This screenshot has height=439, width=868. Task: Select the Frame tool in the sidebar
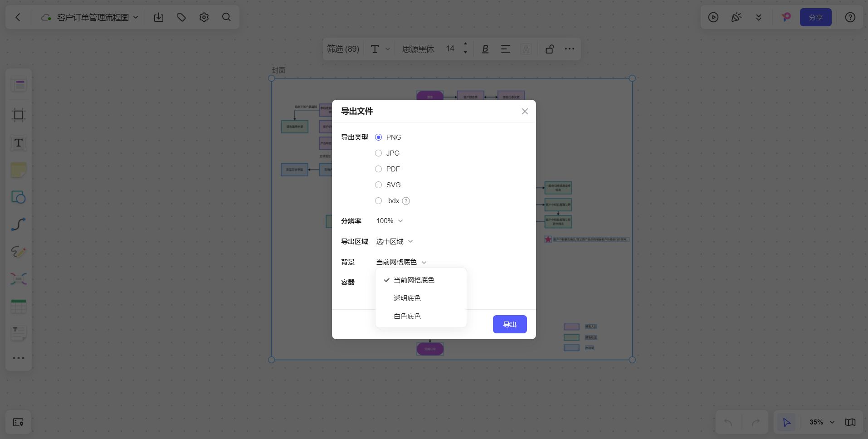point(19,115)
